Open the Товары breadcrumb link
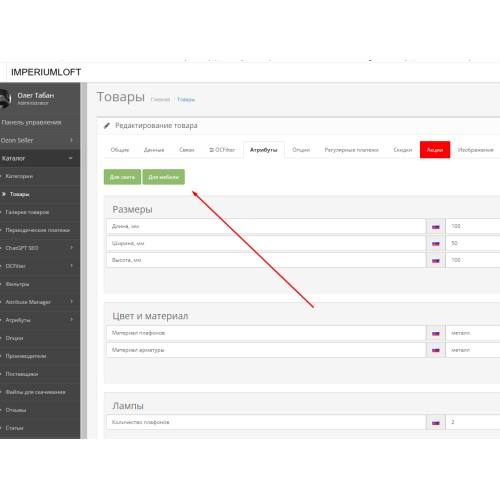This screenshot has width=500, height=500. click(x=186, y=99)
